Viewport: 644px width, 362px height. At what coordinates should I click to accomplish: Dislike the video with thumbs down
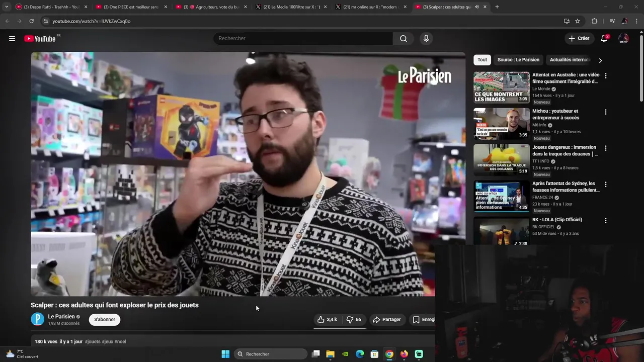[354, 319]
